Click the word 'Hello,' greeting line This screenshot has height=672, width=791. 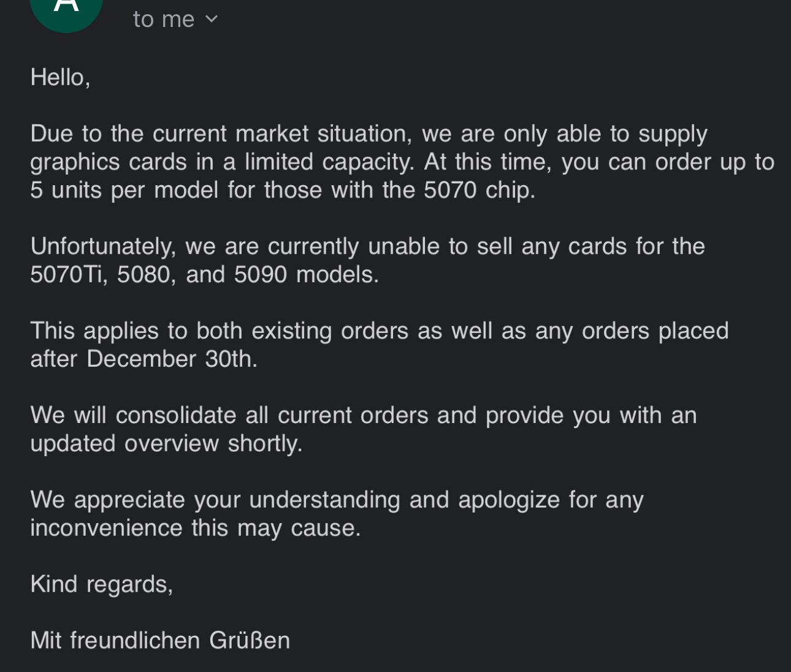[60, 77]
